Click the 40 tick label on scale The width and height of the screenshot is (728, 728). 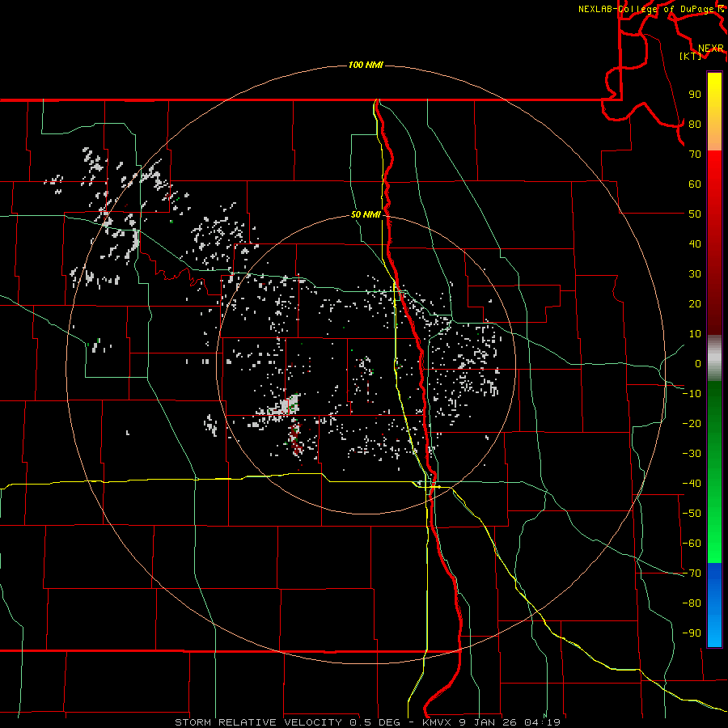point(695,243)
